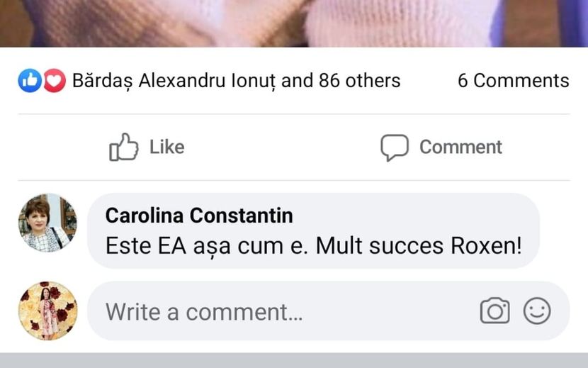This screenshot has width=588, height=368.
Task: Open Carolina Constantin's profile picture
Action: (47, 223)
